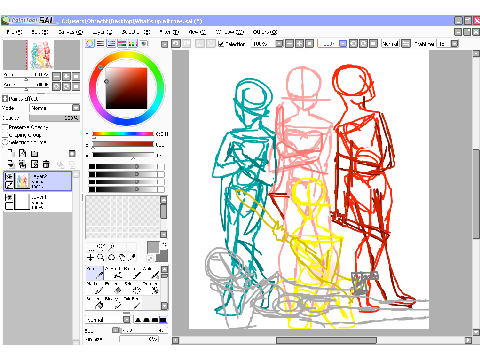Collapse the color panel with toolbar toggle

(164, 44)
